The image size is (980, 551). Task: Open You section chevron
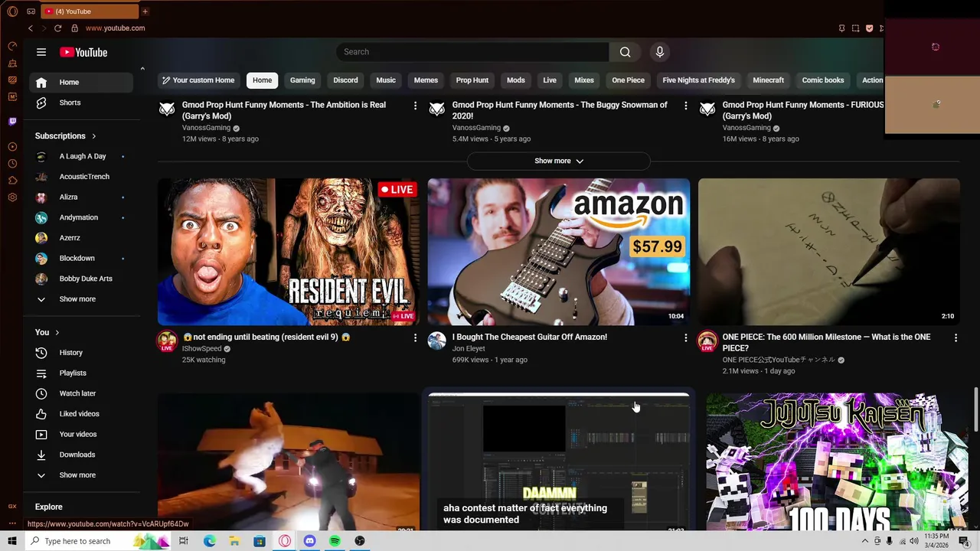click(x=57, y=332)
